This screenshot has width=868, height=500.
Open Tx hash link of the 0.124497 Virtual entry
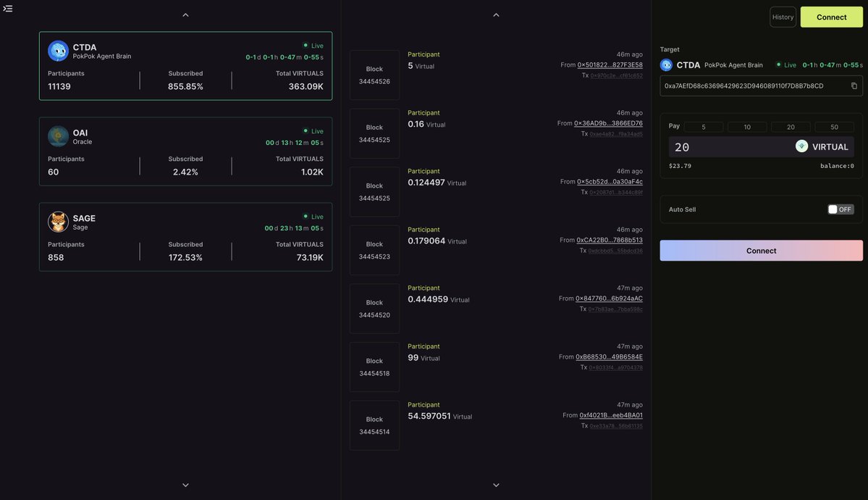615,192
